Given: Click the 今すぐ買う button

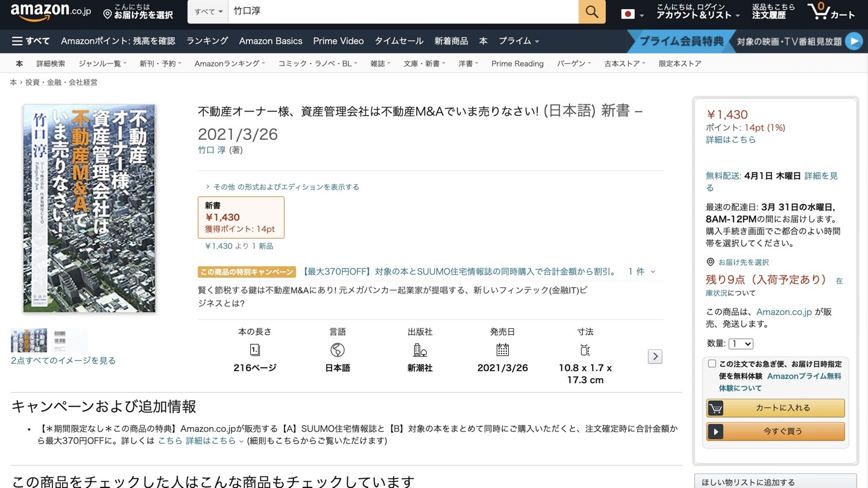Looking at the screenshot, I should [x=776, y=432].
